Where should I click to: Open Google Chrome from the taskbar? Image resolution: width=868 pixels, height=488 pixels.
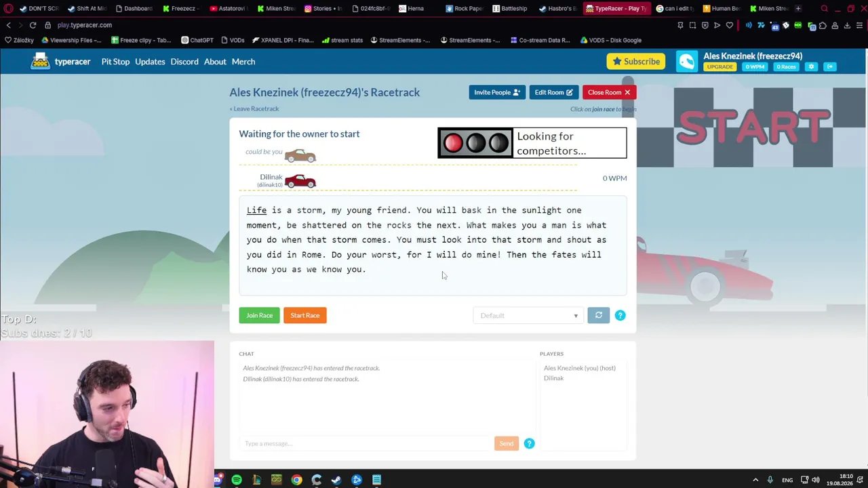(x=296, y=480)
